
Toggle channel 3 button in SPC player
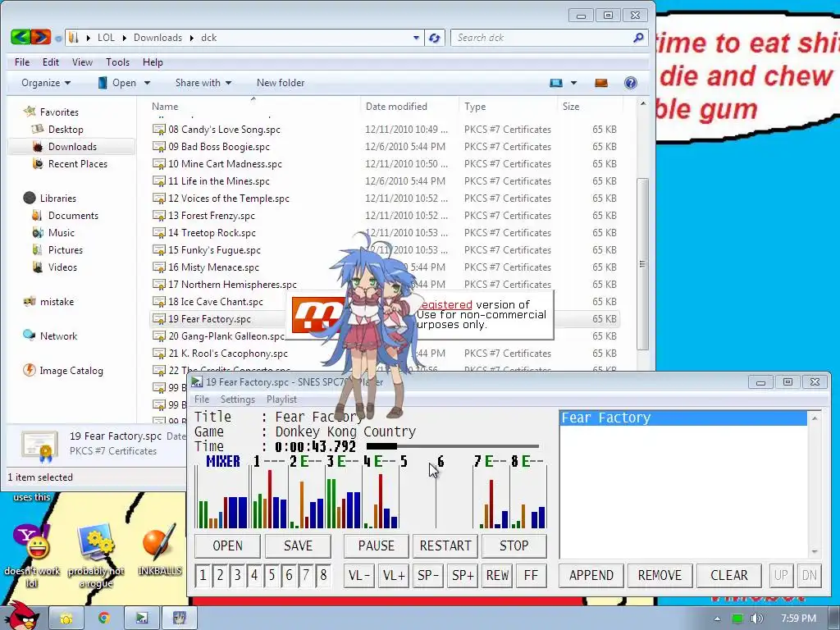[x=237, y=575]
